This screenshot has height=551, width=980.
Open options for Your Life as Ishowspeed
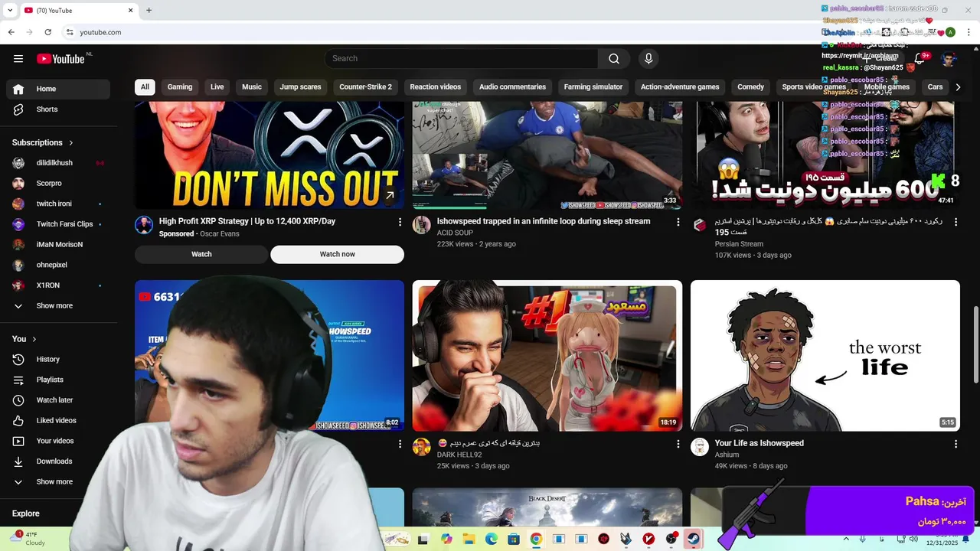[955, 444]
